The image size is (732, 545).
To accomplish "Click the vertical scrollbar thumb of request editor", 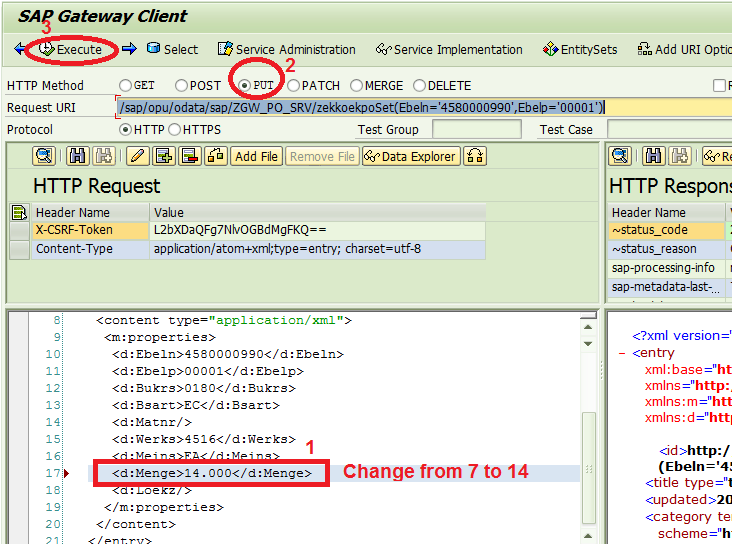I will [589, 468].
